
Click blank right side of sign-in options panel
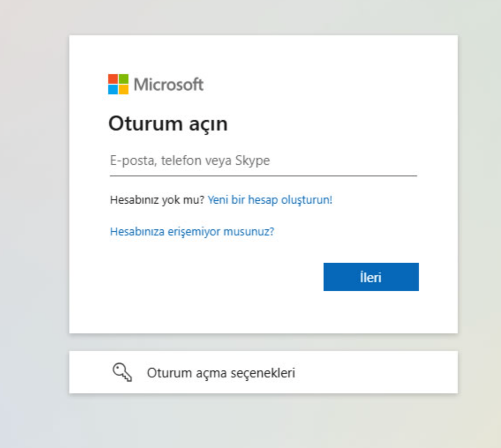[x=388, y=373]
